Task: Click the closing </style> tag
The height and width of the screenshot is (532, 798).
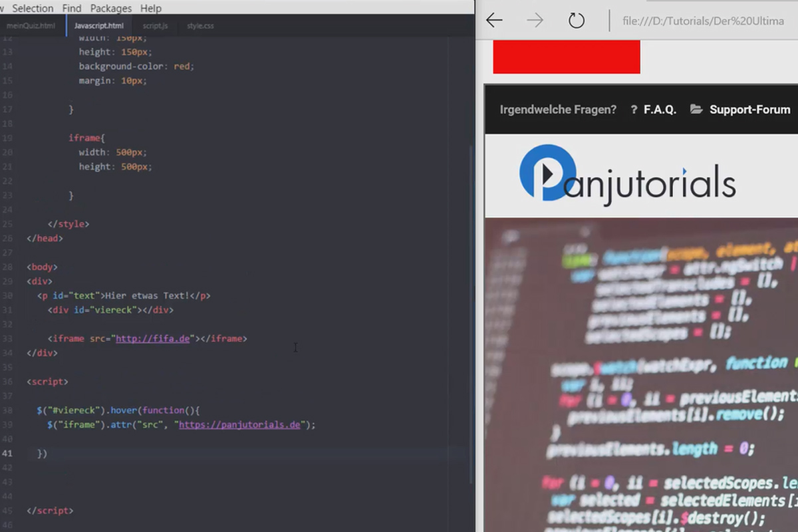Action: 68,223
